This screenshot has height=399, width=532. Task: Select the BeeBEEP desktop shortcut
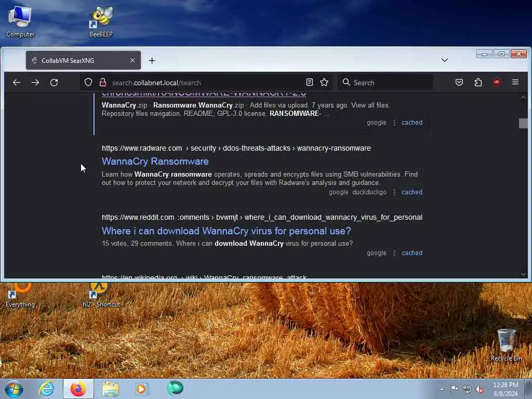click(x=101, y=21)
